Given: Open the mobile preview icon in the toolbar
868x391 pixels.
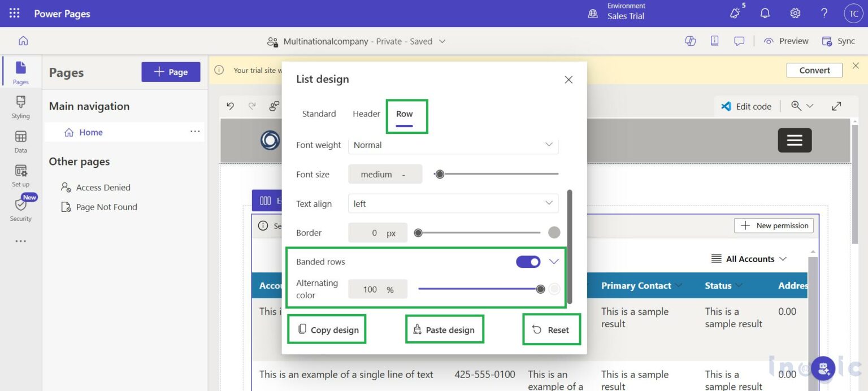Looking at the screenshot, I should pos(714,41).
